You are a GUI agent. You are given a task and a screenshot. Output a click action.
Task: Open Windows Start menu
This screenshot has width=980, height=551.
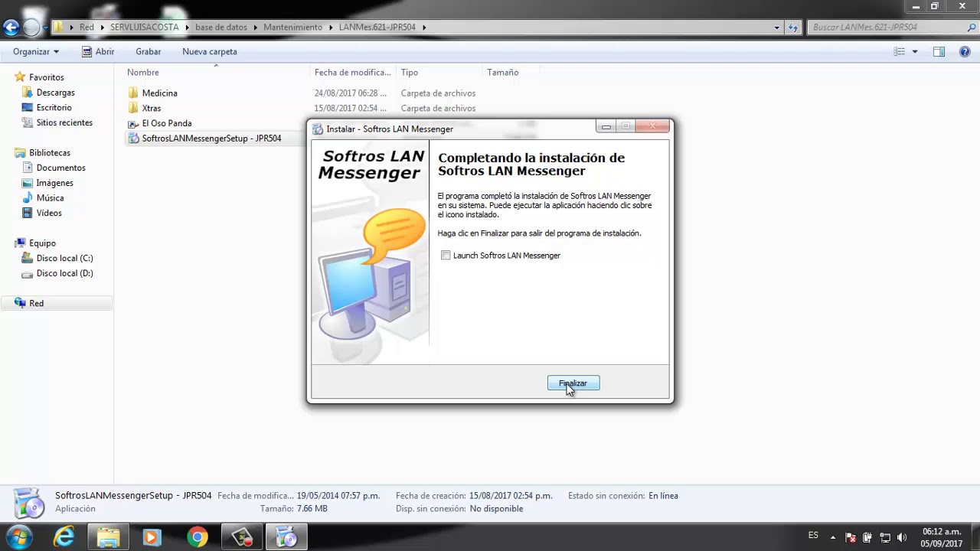(x=19, y=537)
